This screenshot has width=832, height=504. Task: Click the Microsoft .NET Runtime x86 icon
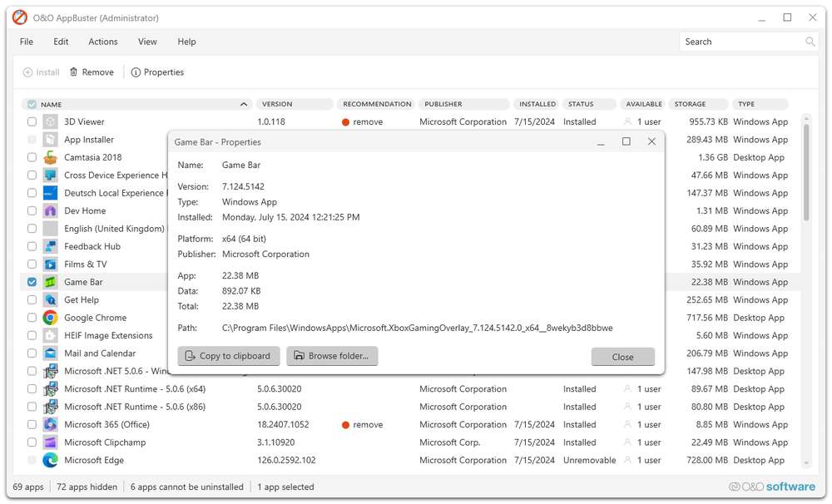pos(50,407)
